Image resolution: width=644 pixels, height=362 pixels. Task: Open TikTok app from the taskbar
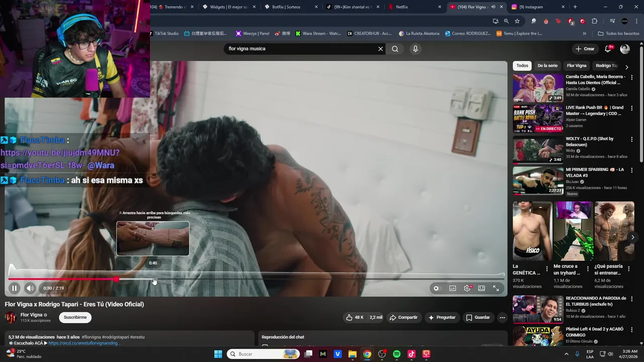point(412,354)
